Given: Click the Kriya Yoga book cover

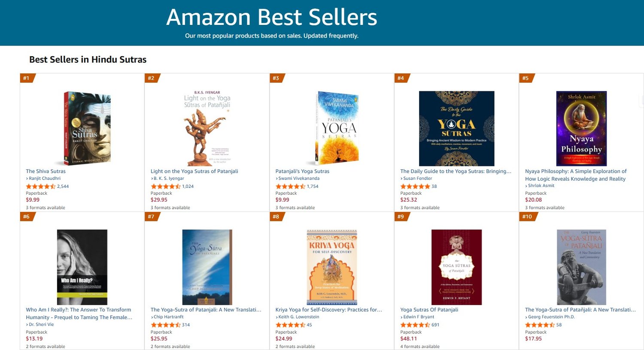Looking at the screenshot, I should pyautogui.click(x=332, y=267).
